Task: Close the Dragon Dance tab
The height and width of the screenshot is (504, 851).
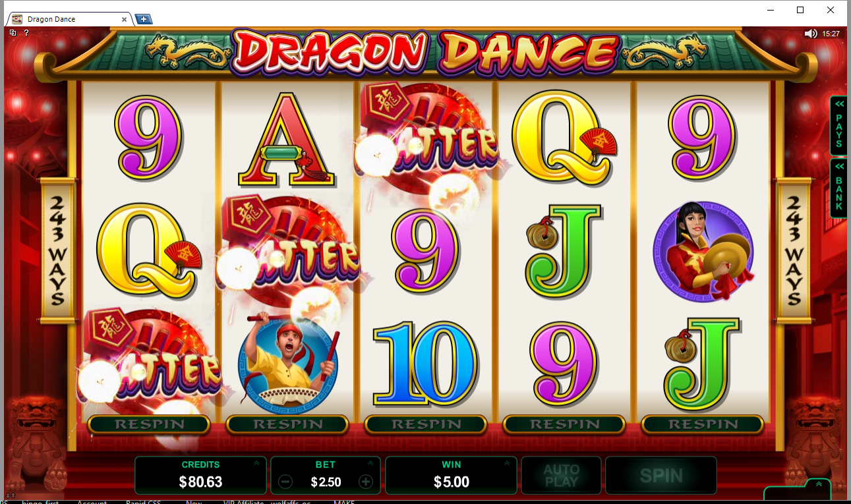Action: click(125, 19)
